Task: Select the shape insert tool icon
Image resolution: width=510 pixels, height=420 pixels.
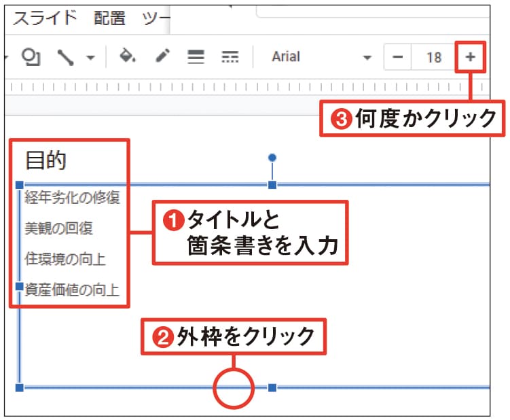Action: (x=31, y=57)
